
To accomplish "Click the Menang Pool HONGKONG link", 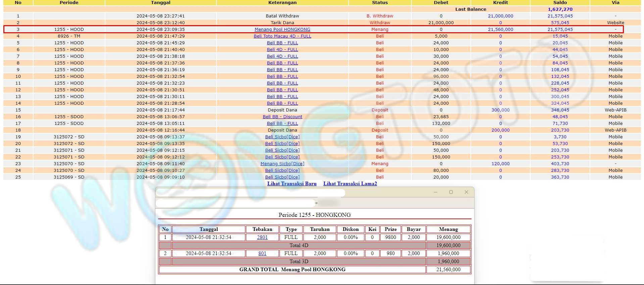I will pyautogui.click(x=282, y=30).
